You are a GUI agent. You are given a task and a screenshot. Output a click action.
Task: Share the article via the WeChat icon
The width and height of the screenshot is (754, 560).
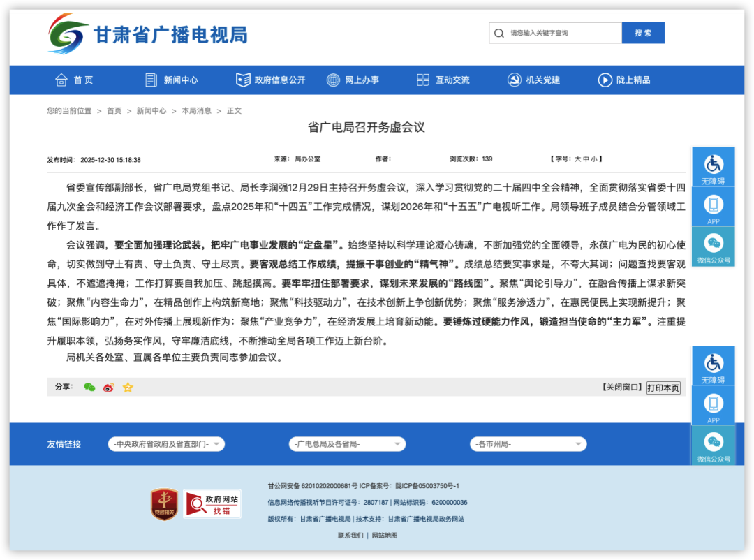click(89, 387)
